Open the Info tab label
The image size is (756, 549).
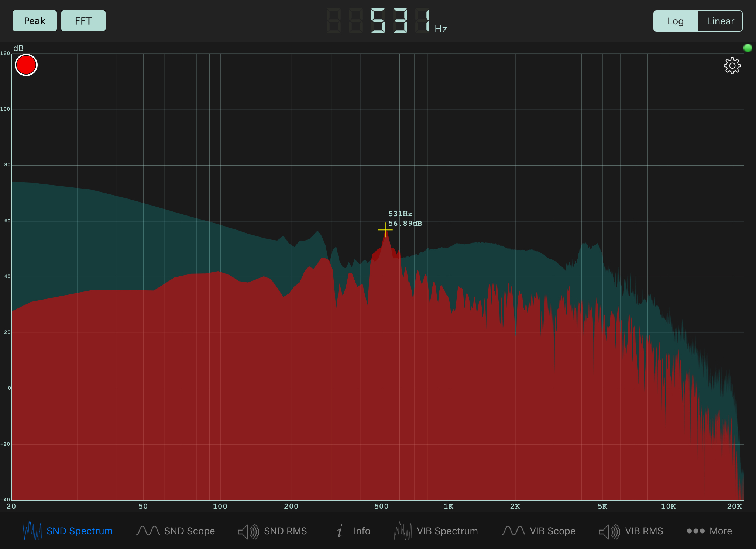[x=362, y=531]
